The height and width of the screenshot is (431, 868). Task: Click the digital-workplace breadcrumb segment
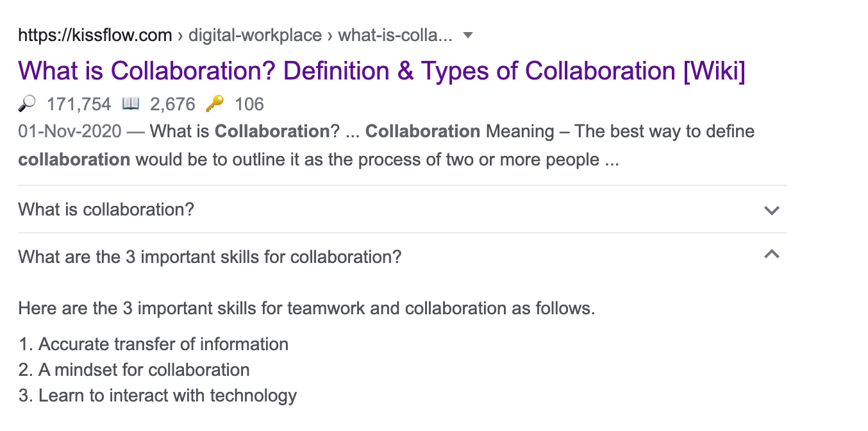[255, 35]
